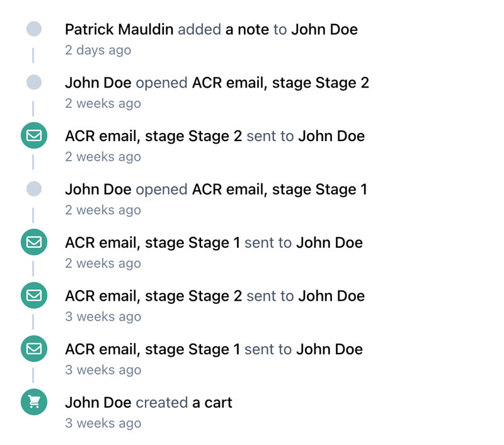Click John Doe in the 'opened Stage 2' entry

(98, 83)
